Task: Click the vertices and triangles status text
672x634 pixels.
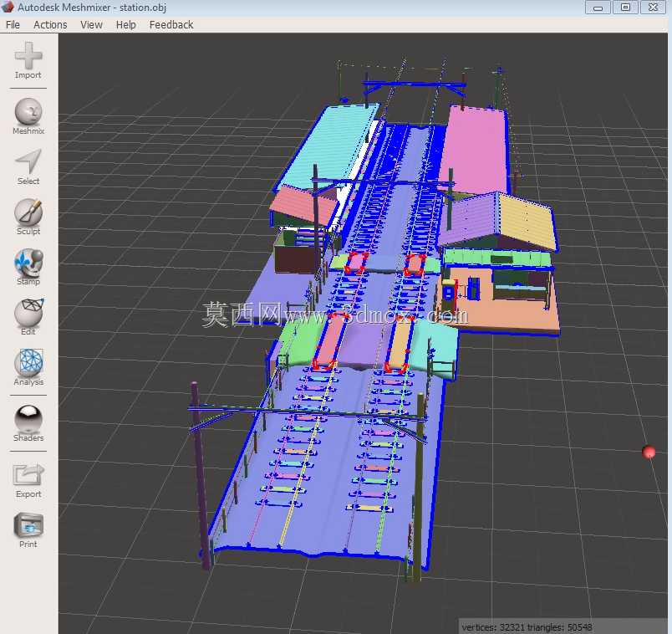Action: (x=527, y=626)
